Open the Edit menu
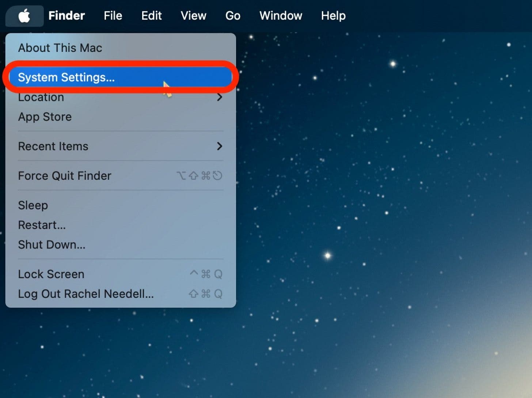 point(151,16)
